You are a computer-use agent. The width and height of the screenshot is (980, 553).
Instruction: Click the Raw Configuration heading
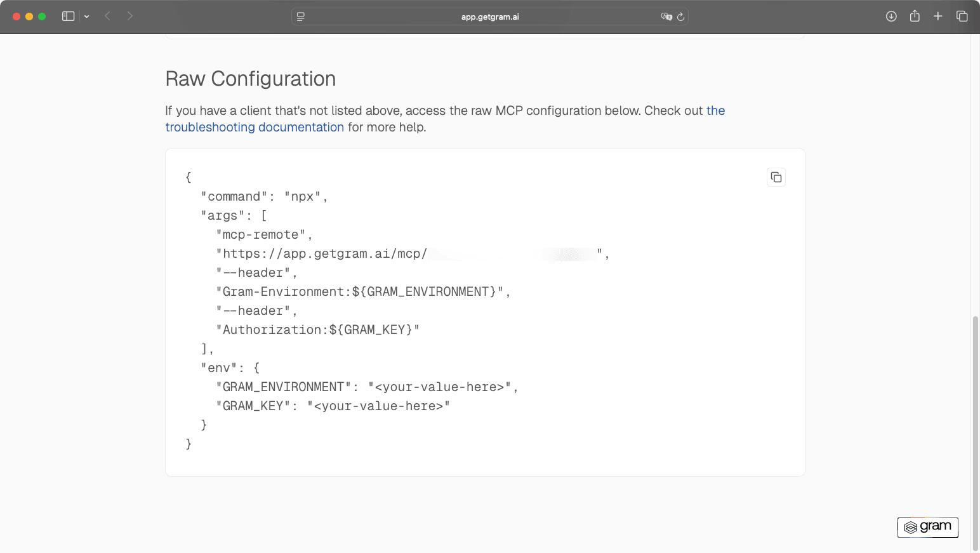pos(251,78)
